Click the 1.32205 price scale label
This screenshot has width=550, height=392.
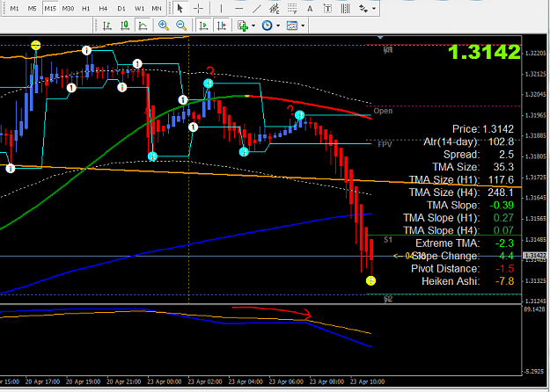535,54
